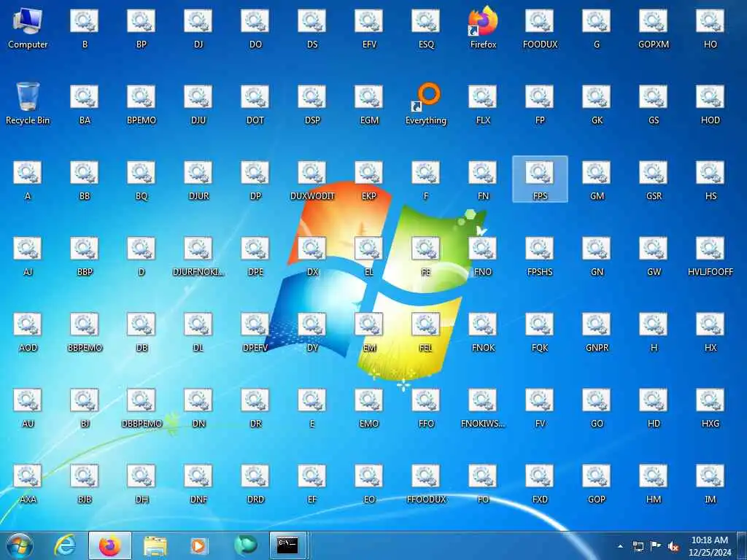Select the DBBPEMO file icon
Viewport: 747px width, 560px height.
click(x=142, y=408)
